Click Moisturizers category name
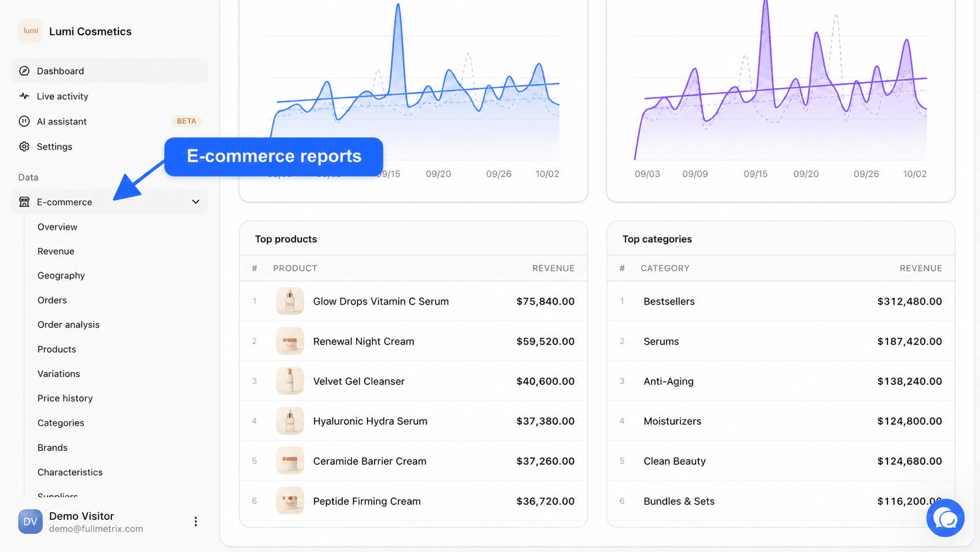 pos(672,421)
